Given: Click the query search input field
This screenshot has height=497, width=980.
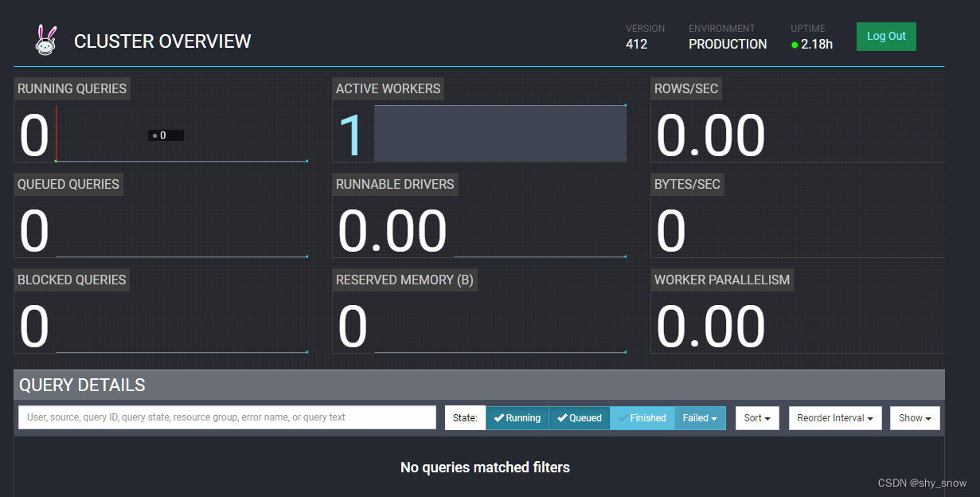Looking at the screenshot, I should pyautogui.click(x=227, y=417).
